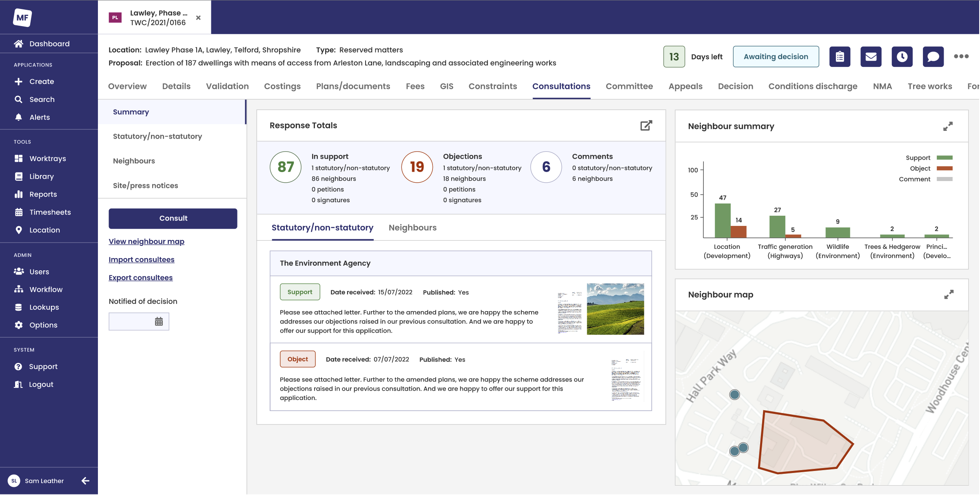
Task: Click the Consult button
Action: click(x=173, y=218)
